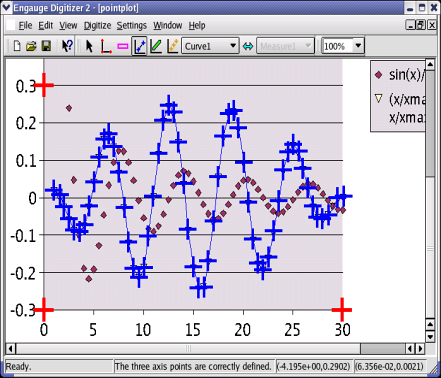Choose the Select arrow tool
441x378 pixels.
89,46
